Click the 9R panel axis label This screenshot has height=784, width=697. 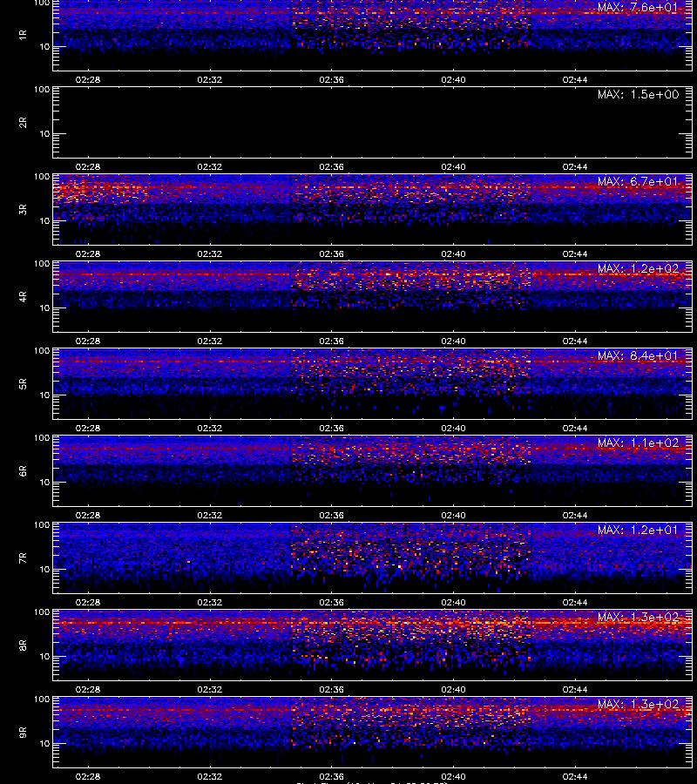(x=23, y=732)
